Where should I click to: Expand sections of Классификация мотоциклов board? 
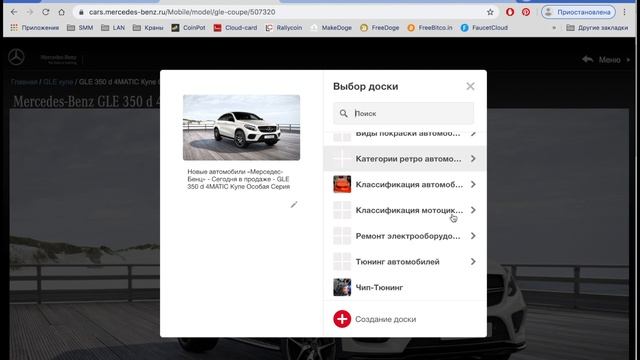[473, 210]
